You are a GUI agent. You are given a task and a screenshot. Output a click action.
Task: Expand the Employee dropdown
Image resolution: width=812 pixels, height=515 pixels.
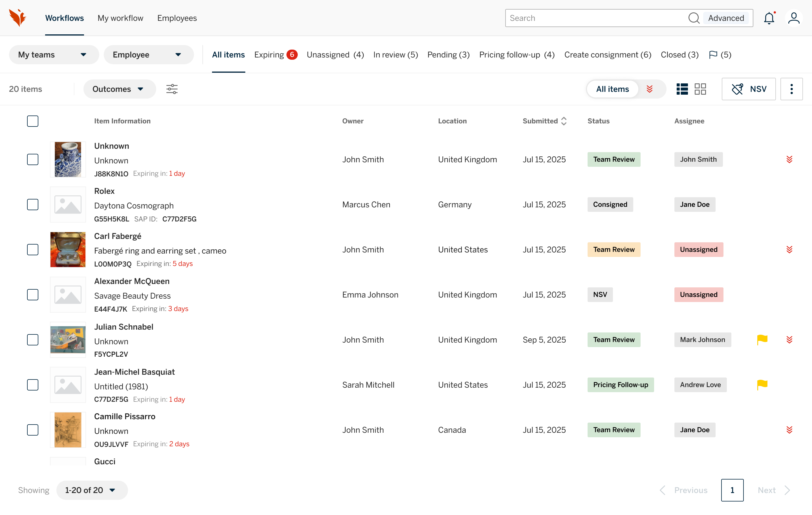click(x=149, y=55)
